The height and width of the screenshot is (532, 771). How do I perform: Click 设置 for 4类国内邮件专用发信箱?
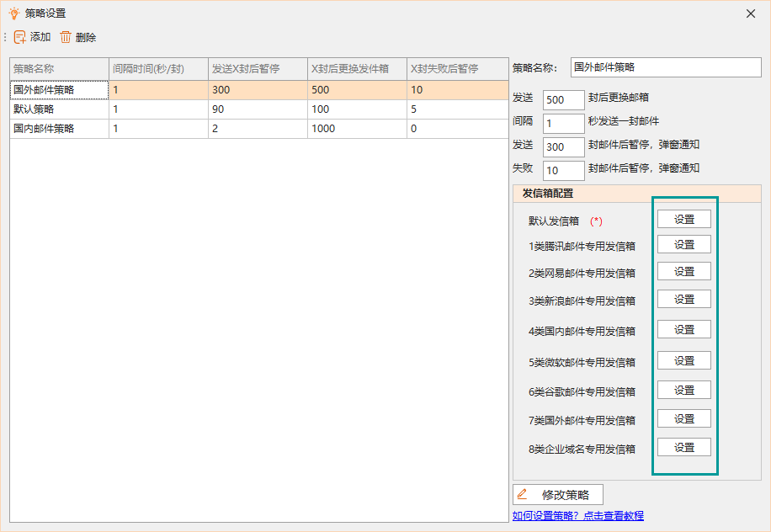point(684,329)
